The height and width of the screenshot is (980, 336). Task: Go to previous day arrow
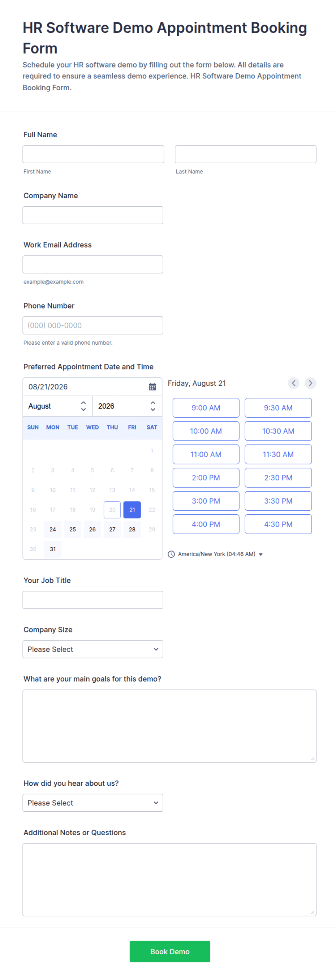293,383
